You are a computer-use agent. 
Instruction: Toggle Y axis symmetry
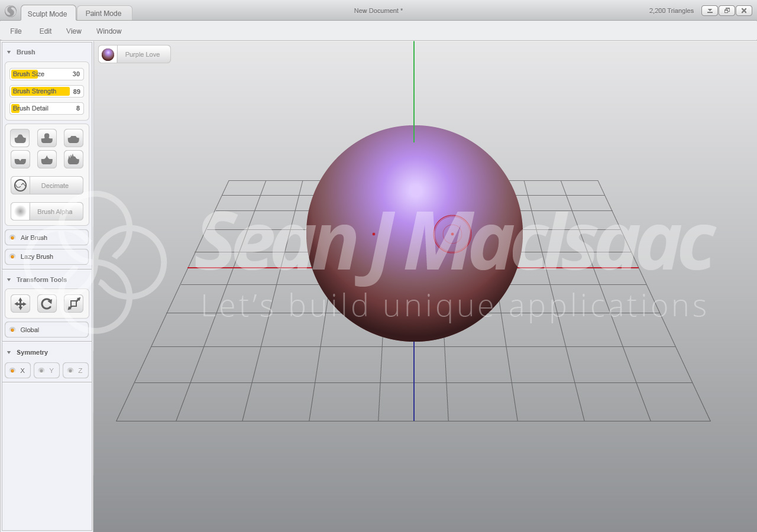pos(47,371)
